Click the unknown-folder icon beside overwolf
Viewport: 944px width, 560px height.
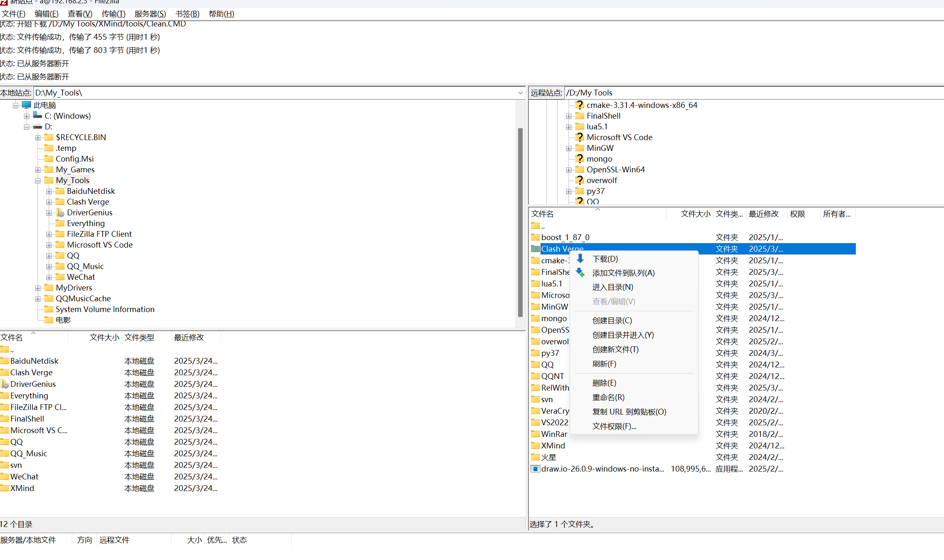click(580, 180)
